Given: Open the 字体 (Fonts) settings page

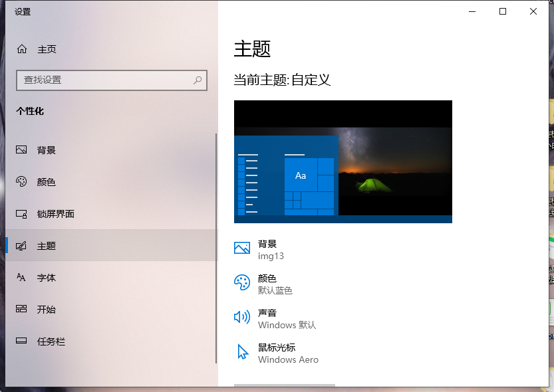Looking at the screenshot, I should tap(47, 278).
